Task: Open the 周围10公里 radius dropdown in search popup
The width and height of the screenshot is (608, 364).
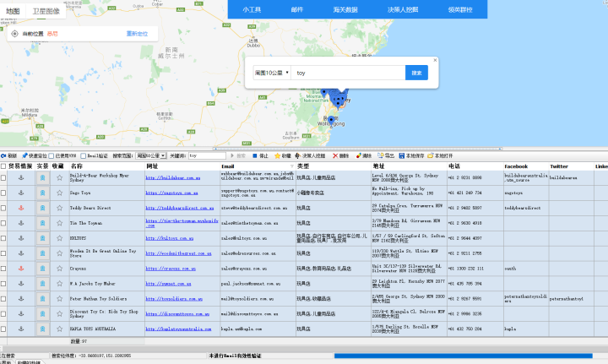Action: pos(271,73)
